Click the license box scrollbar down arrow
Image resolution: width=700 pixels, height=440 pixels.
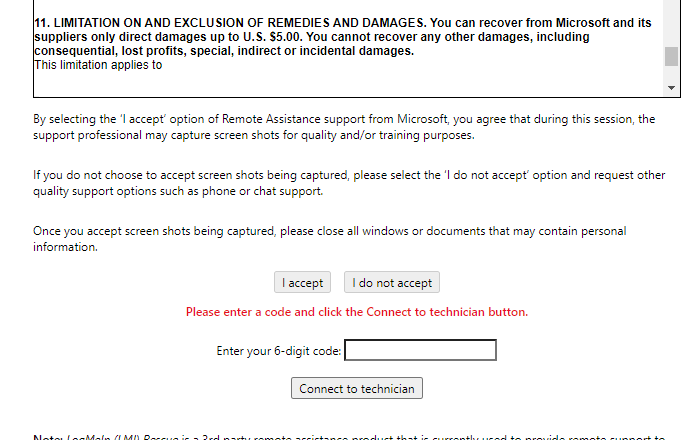point(671,88)
